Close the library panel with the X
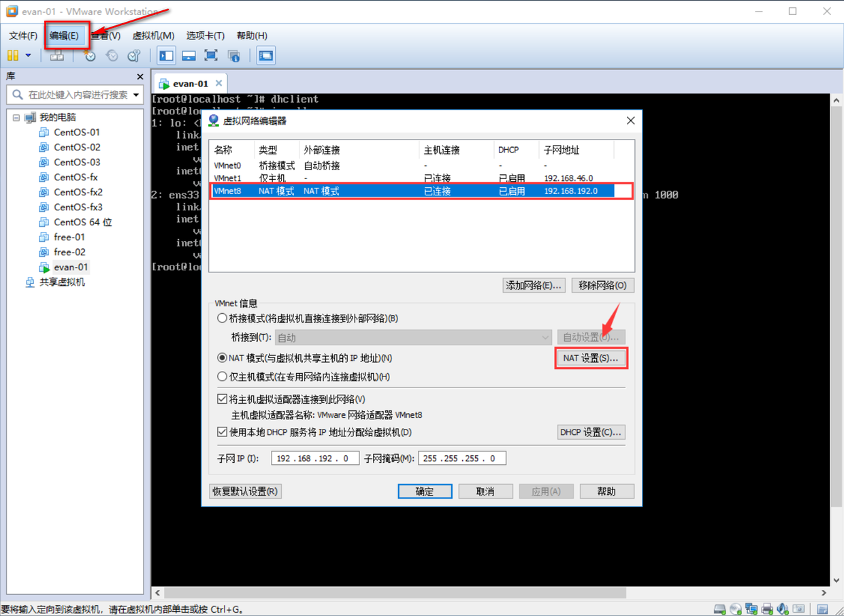Viewport: 844px width, 616px height. click(x=140, y=77)
